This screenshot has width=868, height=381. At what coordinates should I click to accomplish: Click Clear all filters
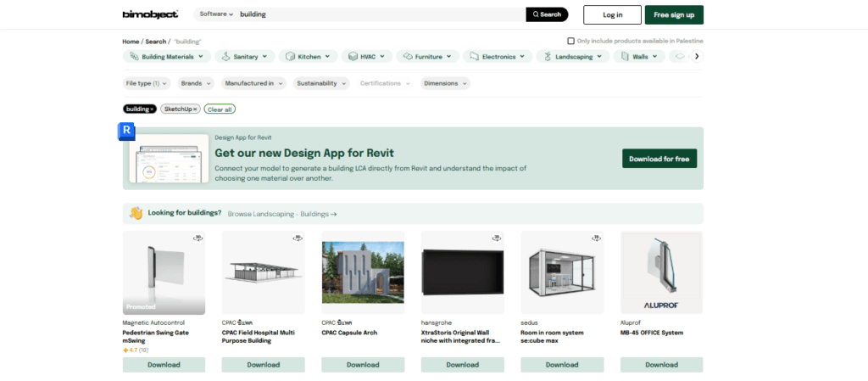click(220, 109)
